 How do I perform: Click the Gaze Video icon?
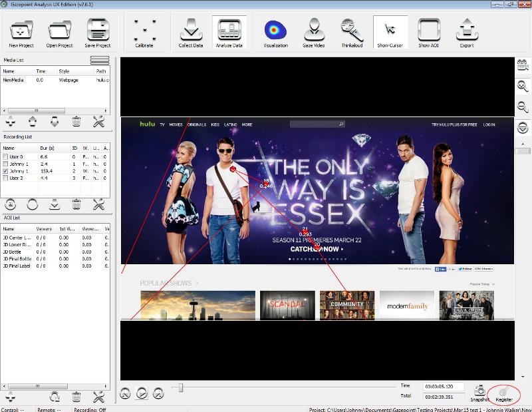(313, 33)
